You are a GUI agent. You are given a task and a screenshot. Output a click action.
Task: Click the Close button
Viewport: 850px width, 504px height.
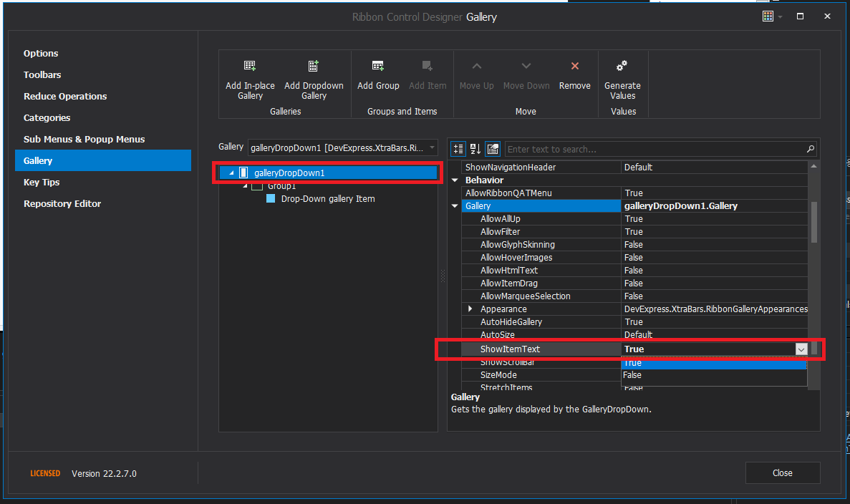(x=782, y=473)
